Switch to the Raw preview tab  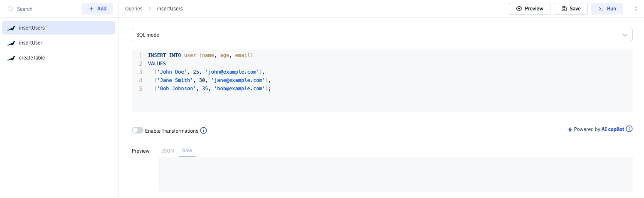click(187, 151)
